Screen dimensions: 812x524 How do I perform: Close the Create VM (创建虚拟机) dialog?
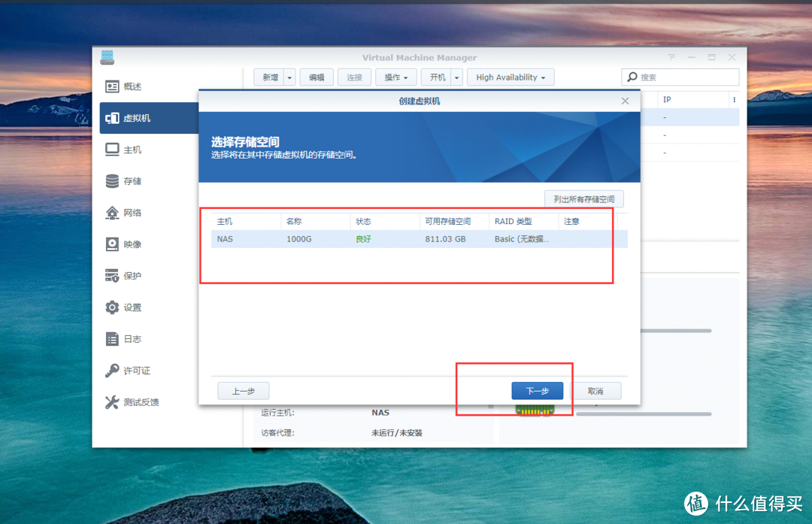click(x=625, y=101)
